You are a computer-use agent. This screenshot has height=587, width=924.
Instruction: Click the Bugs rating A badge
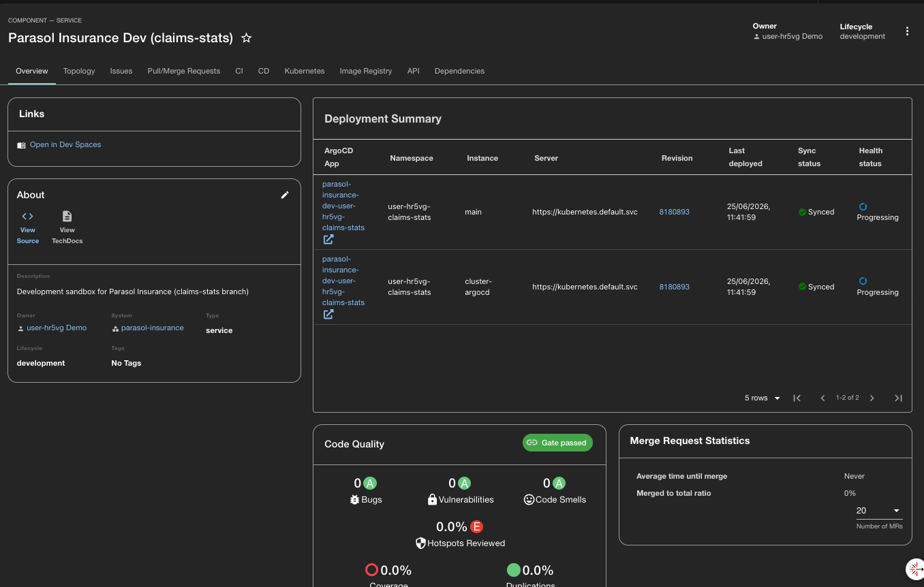(370, 483)
